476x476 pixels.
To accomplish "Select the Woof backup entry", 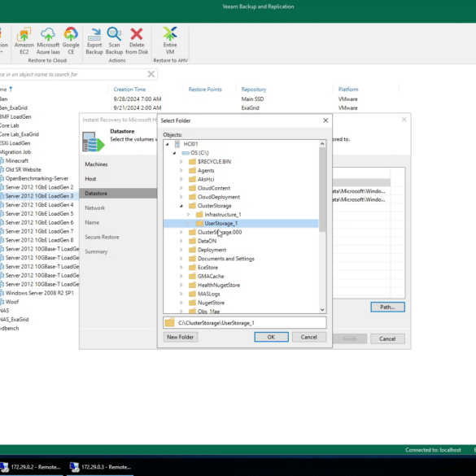I will coord(12,302).
